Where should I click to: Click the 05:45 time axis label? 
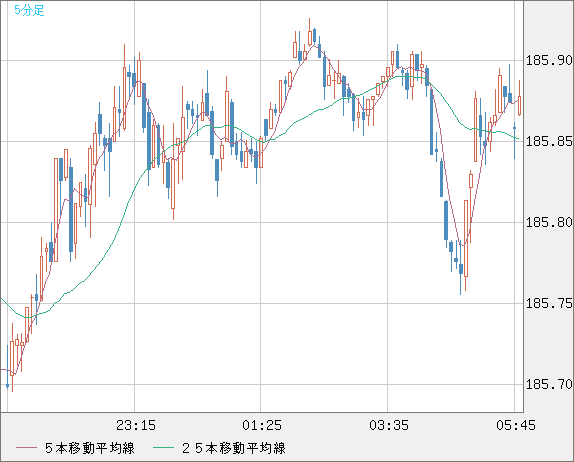coord(516,425)
